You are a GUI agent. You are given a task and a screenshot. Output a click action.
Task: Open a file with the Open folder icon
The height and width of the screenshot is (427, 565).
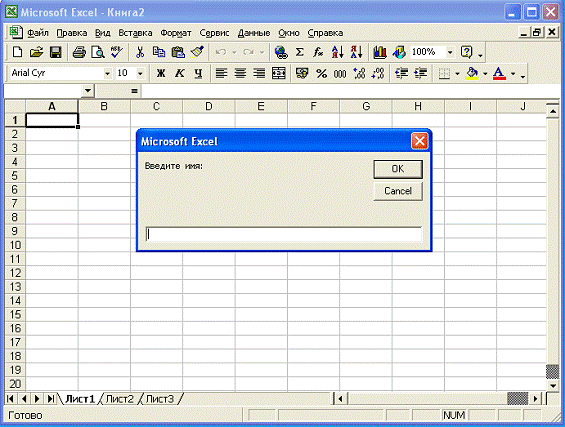tap(36, 52)
